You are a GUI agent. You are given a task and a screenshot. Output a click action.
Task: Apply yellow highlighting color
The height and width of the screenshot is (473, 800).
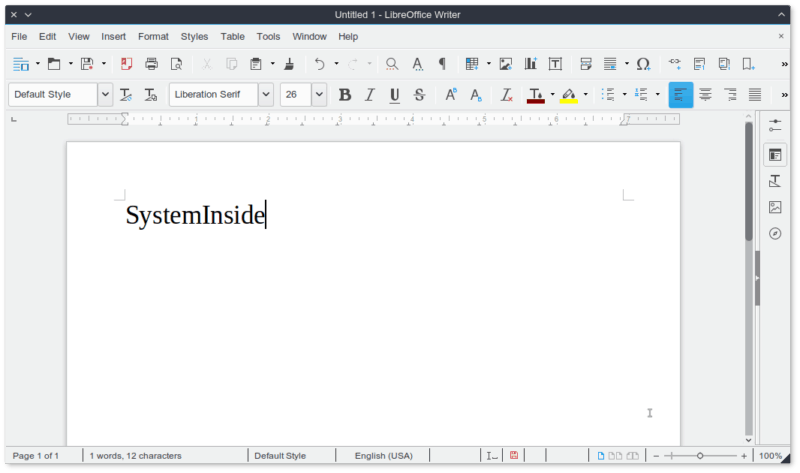569,95
